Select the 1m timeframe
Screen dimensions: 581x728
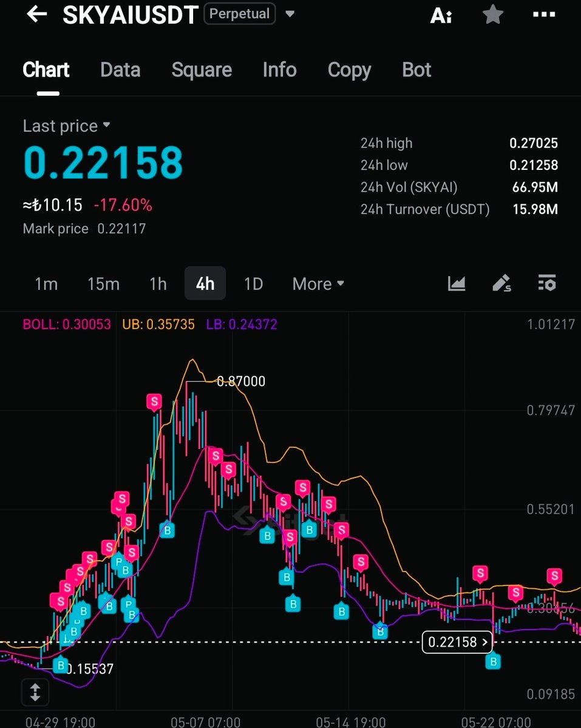tap(46, 284)
